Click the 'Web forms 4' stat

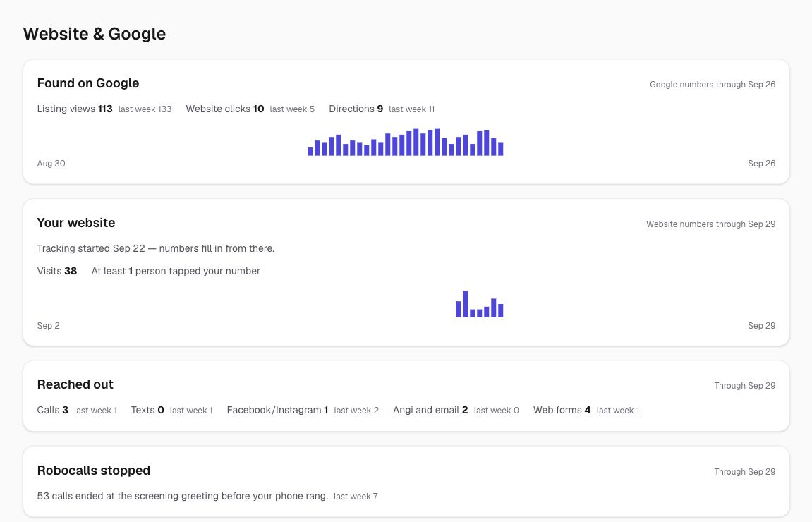[562, 410]
